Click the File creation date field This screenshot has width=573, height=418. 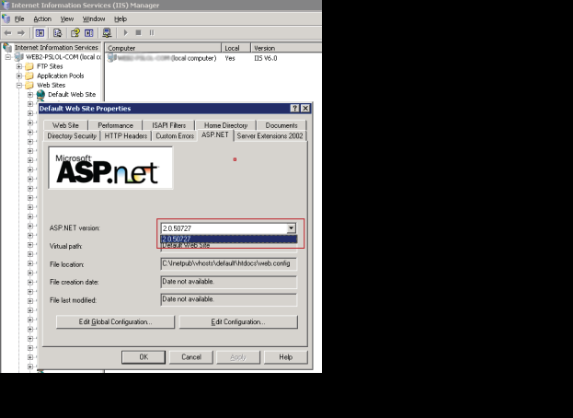tap(229, 282)
